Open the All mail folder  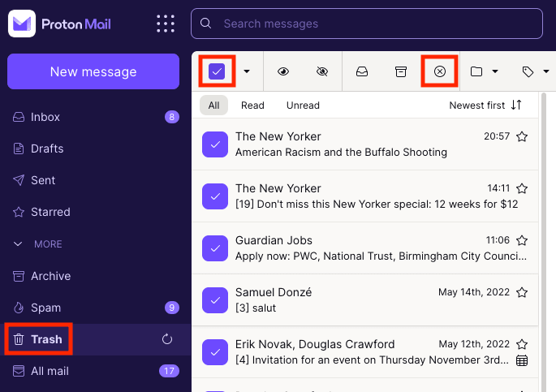[x=96, y=371]
